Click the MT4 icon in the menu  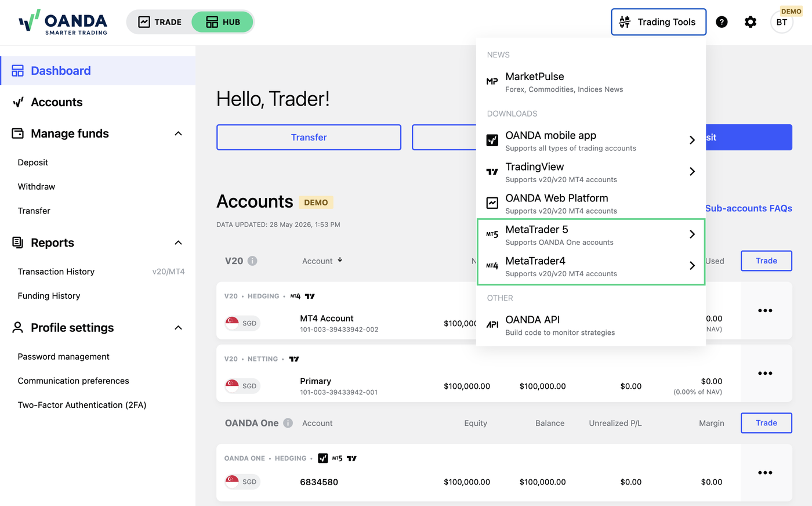(492, 266)
